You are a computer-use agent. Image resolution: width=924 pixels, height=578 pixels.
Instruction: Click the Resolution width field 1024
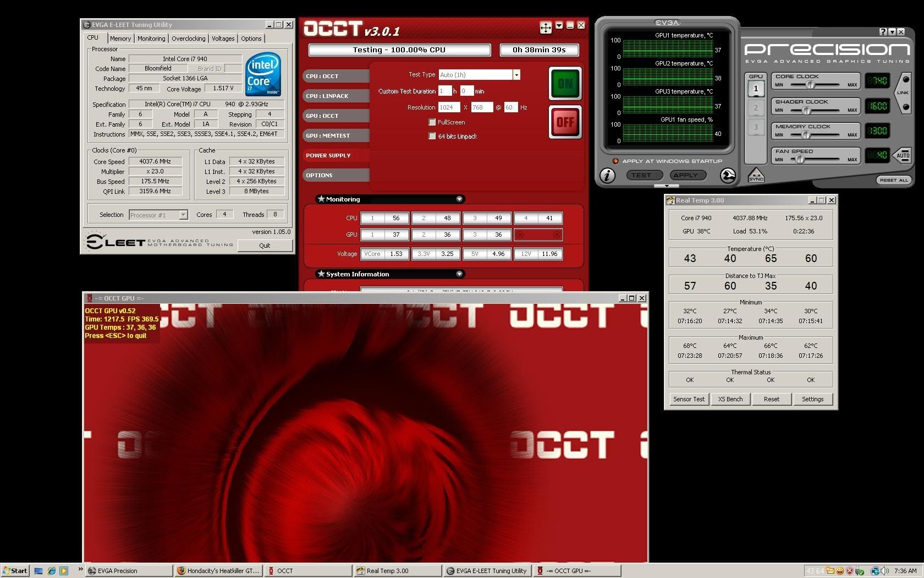coord(449,107)
